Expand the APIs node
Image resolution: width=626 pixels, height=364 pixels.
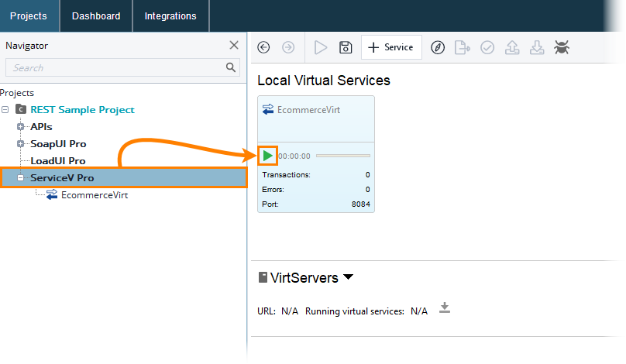coord(20,126)
